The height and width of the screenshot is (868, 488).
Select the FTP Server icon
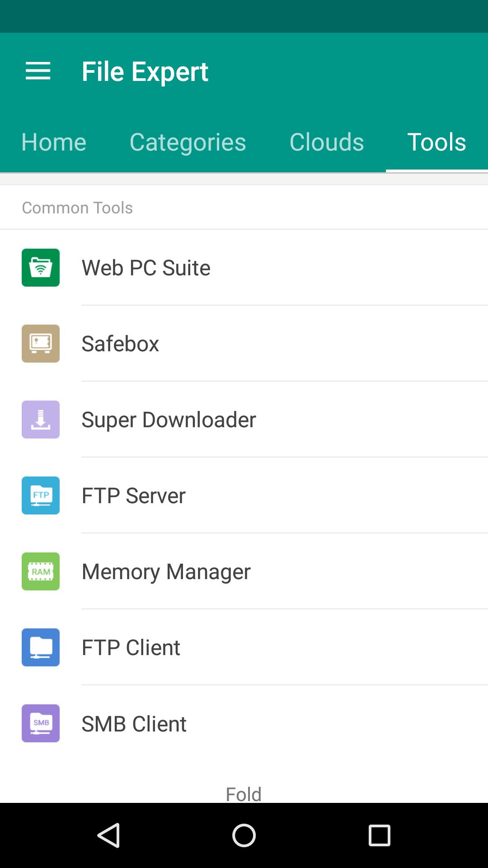pos(40,495)
